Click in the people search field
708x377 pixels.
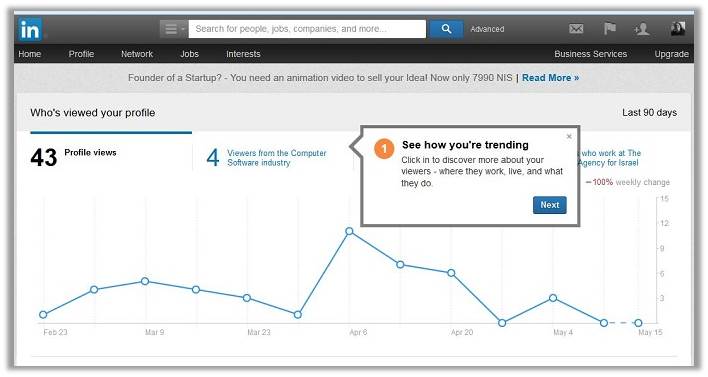307,29
